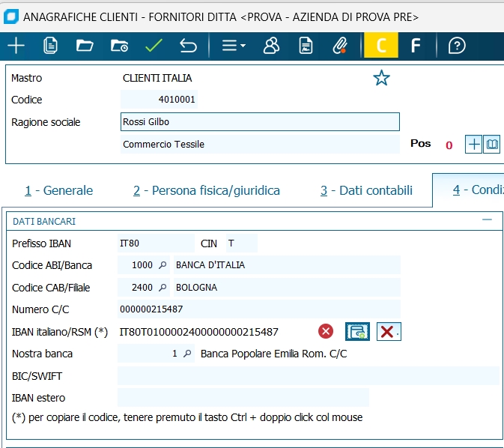Click the red error circle next to IBAN
Image resolution: width=504 pixels, height=448 pixels.
pyautogui.click(x=326, y=331)
